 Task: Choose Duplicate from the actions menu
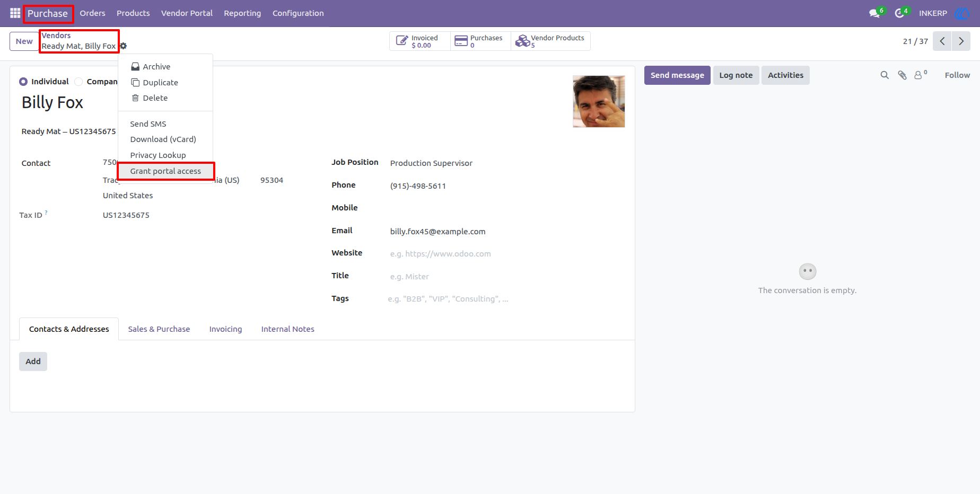pos(165,83)
